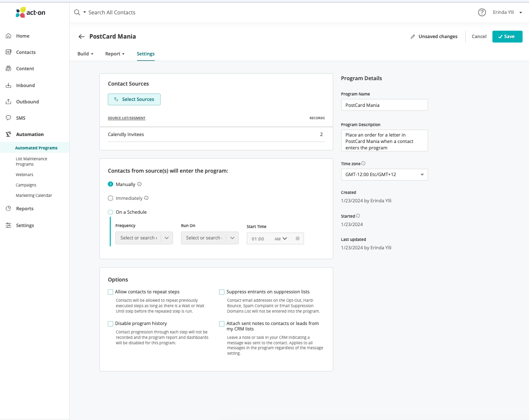529x420 pixels.
Task: Open the Erinda Ylli user menu
Action: point(507,12)
